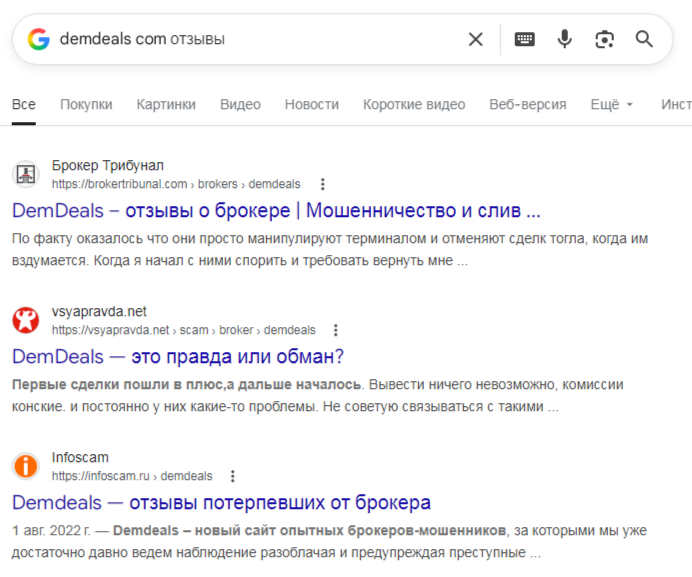This screenshot has width=692, height=577.
Task: Click the snippet starting По факту оказалось
Action: 330,249
